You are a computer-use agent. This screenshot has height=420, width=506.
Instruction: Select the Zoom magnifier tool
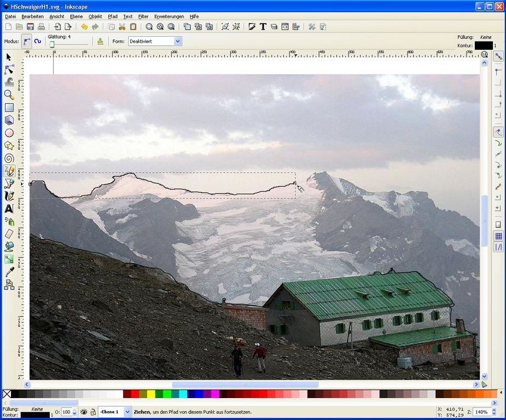point(9,95)
